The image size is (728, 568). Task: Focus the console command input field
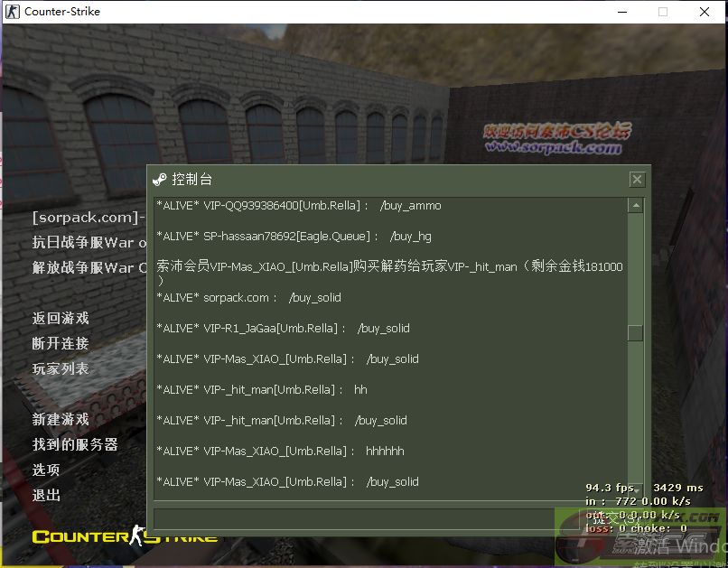352,518
